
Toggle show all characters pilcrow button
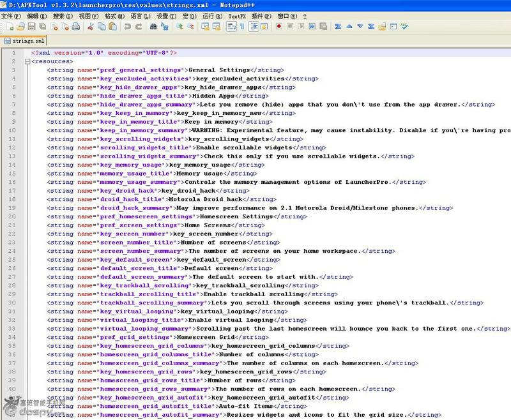click(242, 27)
